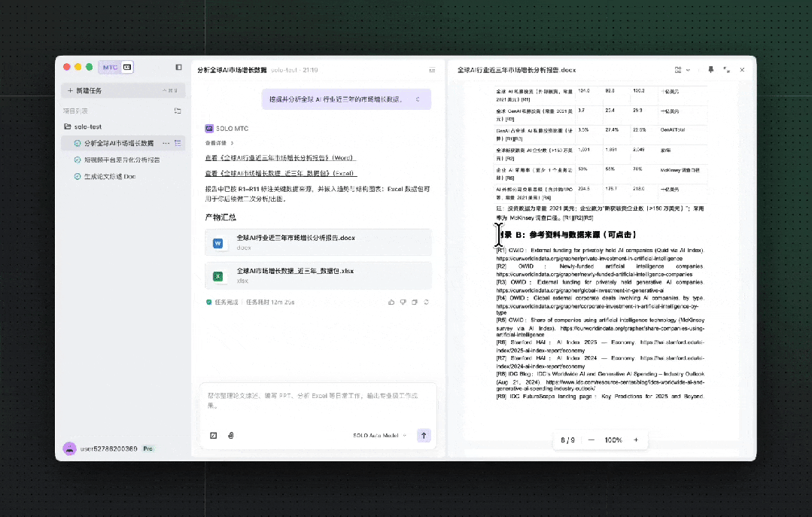Click the 项目列表 section label
Image resolution: width=812 pixels, height=517 pixels.
pos(75,111)
